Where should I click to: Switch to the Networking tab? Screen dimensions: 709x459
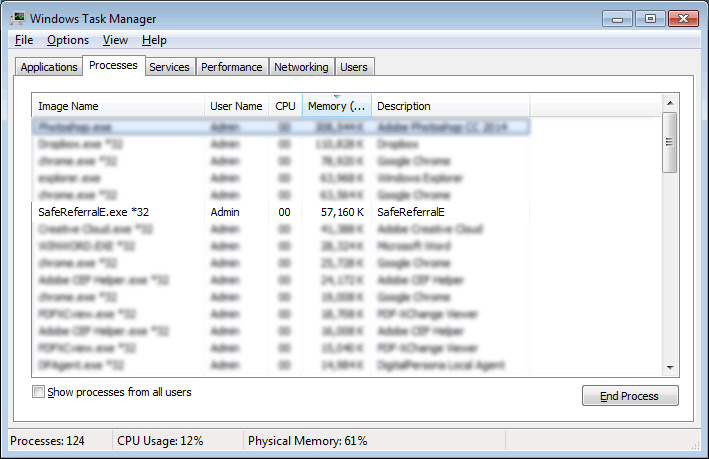[301, 67]
